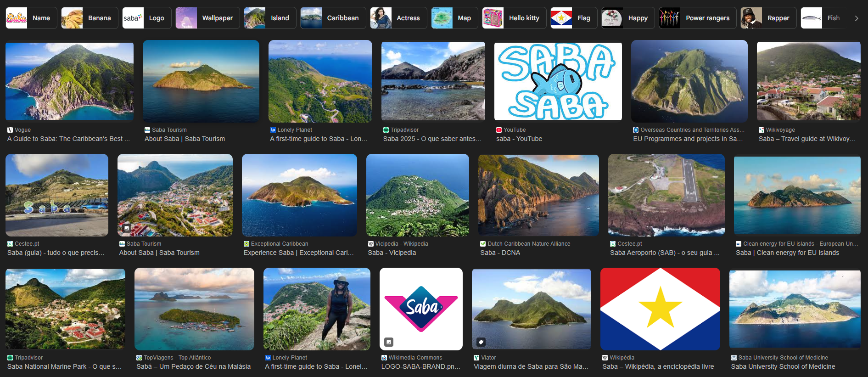The width and height of the screenshot is (868, 377).
Task: Open Saba University School of Medicine image
Action: coord(795,309)
